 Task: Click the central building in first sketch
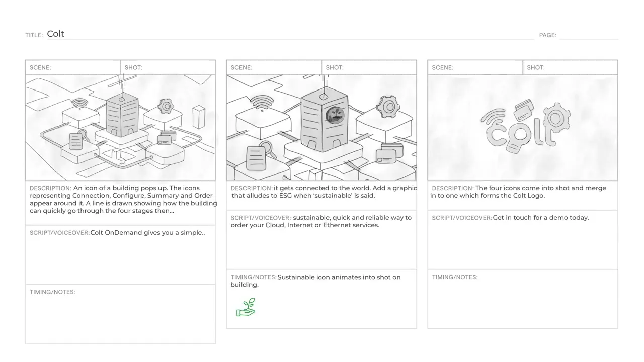click(122, 115)
